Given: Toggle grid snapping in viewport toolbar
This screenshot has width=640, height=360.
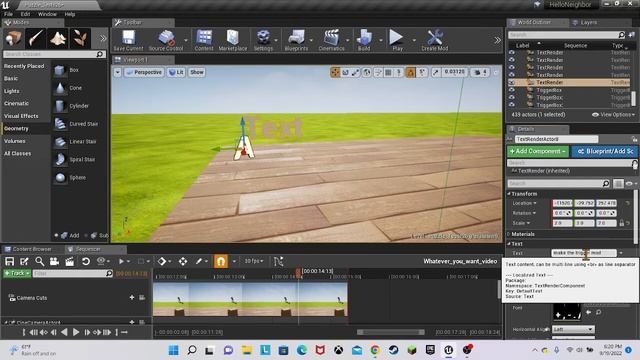Looking at the screenshot, I should click(388, 72).
